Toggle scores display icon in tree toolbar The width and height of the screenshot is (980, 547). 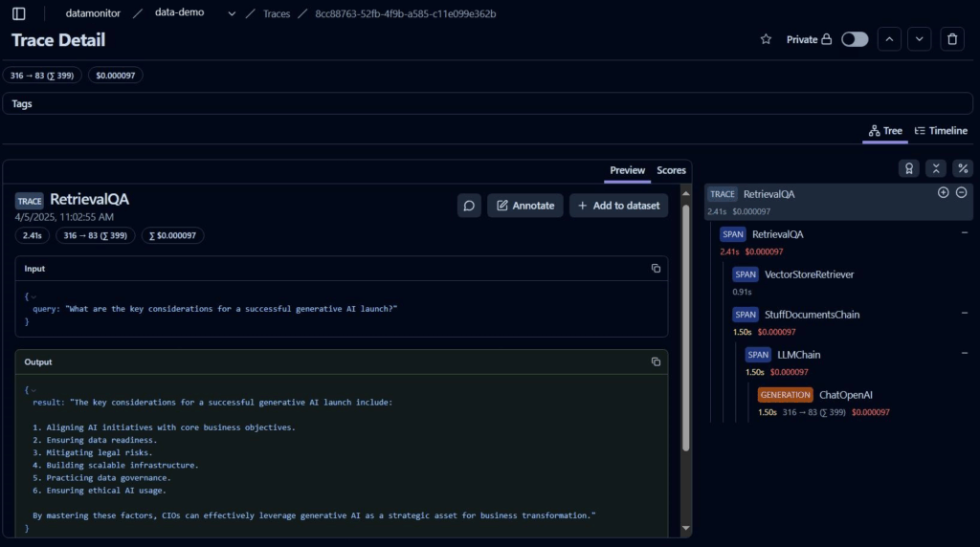point(909,168)
